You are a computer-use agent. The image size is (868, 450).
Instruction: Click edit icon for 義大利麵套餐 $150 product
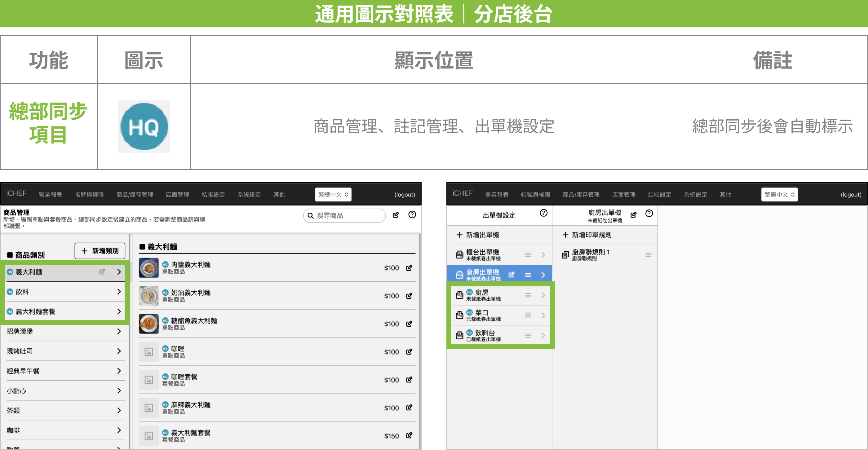409,435
